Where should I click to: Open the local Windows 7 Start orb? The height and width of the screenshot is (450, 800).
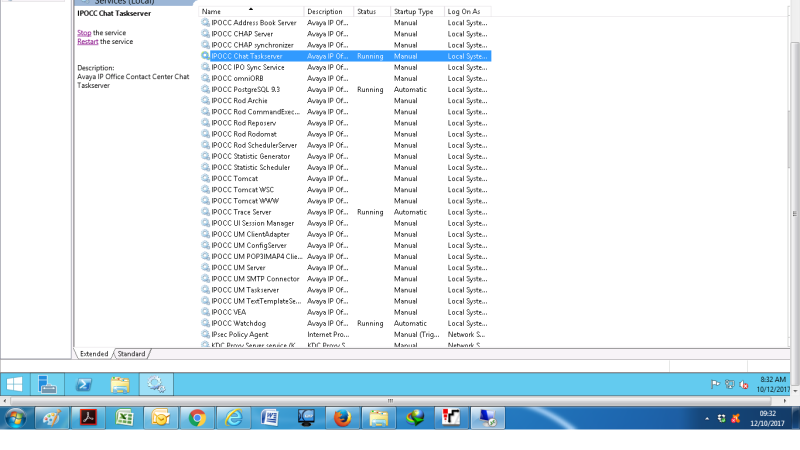click(x=15, y=418)
